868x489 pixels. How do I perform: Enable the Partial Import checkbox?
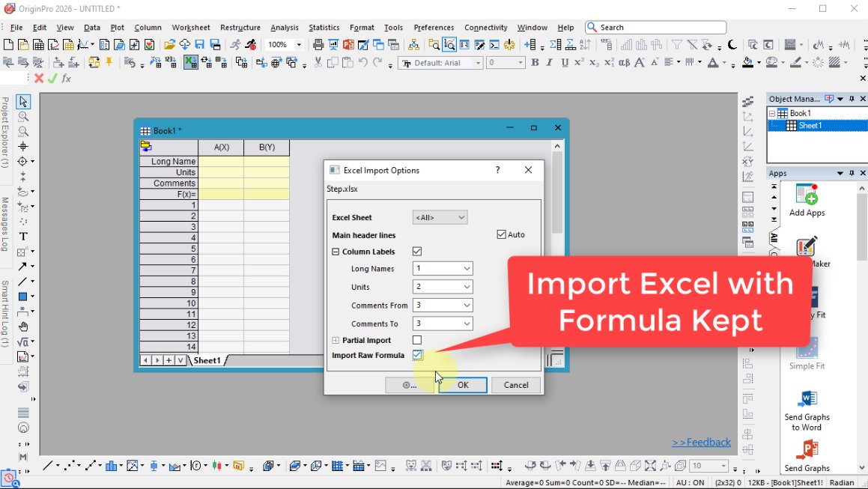point(417,340)
